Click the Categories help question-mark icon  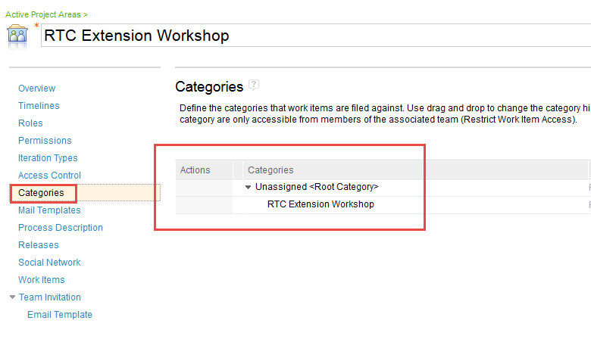point(255,85)
